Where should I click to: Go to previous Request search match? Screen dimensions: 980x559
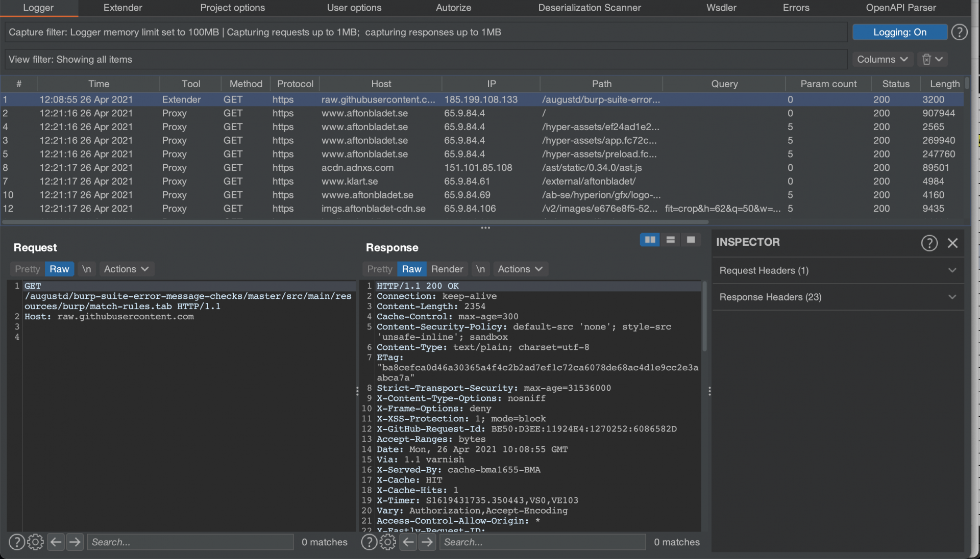(56, 542)
